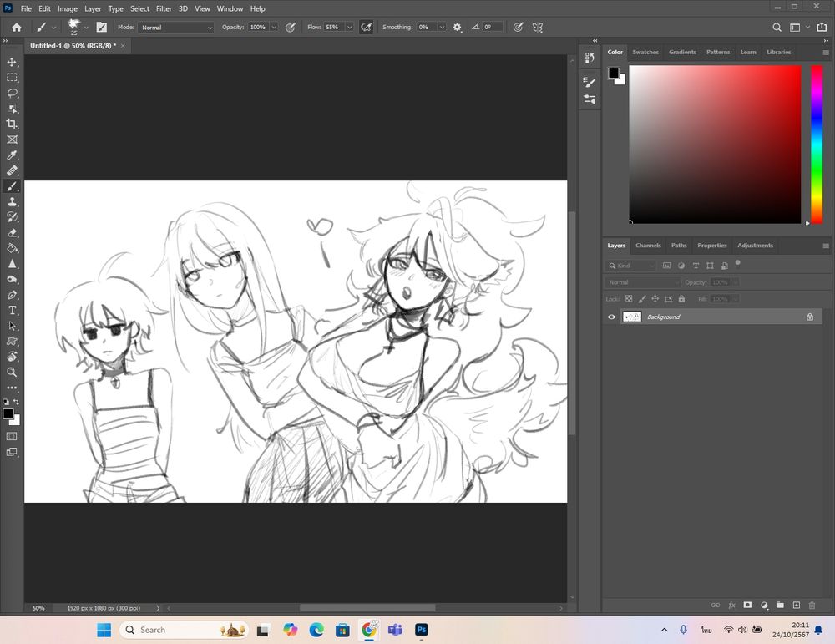This screenshot has height=644, width=835.
Task: Open the layer Kind filter dropdown
Action: [631, 266]
